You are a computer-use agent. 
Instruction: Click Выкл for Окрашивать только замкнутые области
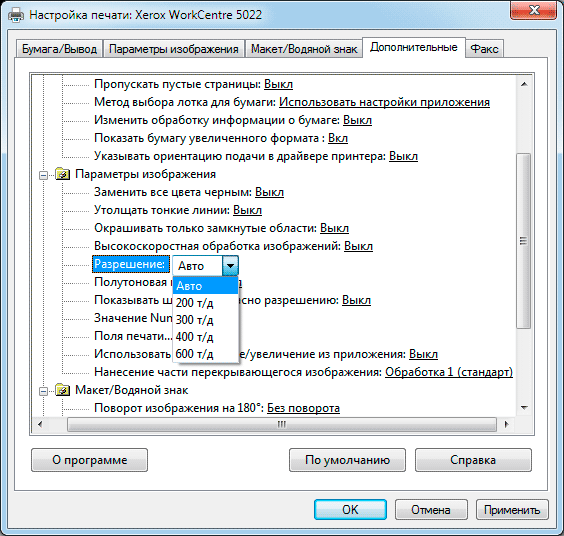334,228
